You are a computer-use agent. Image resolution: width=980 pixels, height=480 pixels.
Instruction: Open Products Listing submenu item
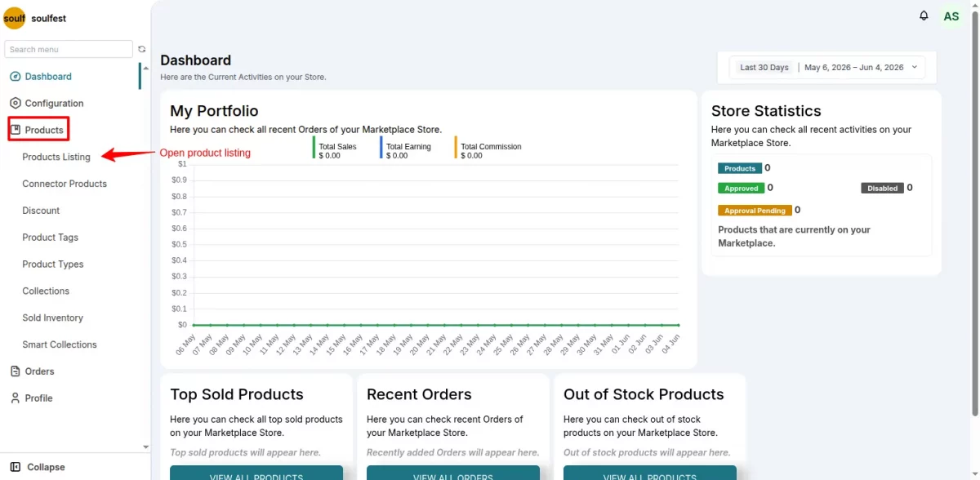[x=56, y=157]
